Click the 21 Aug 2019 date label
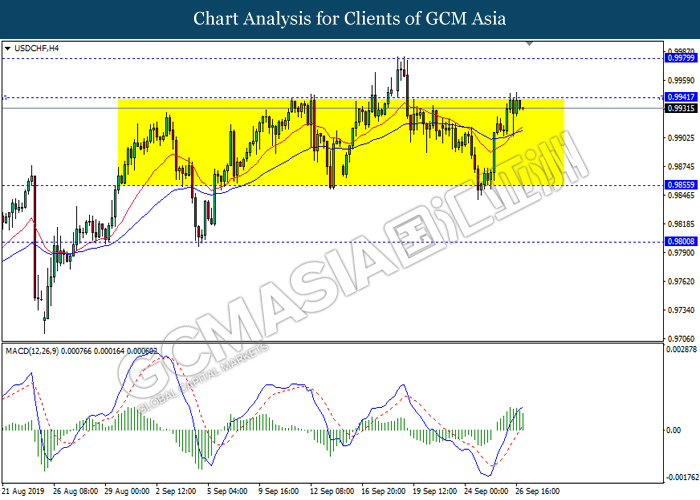Viewport: 700px width, 500px height. [x=23, y=491]
